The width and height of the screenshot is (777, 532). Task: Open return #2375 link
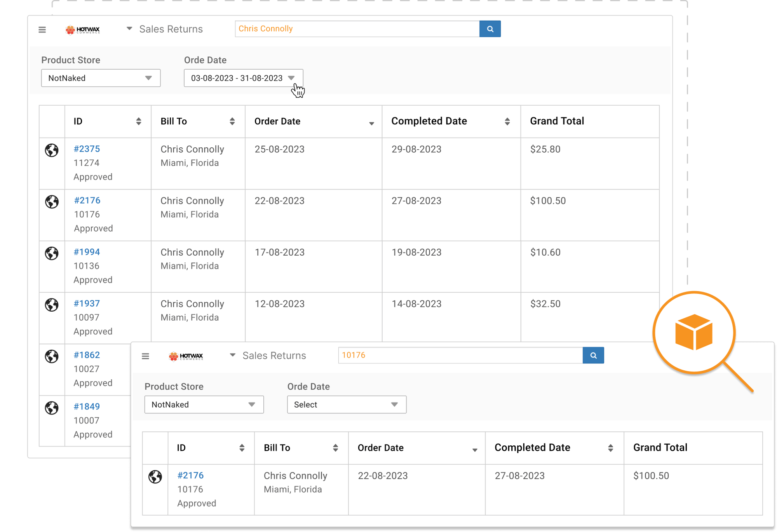(87, 149)
